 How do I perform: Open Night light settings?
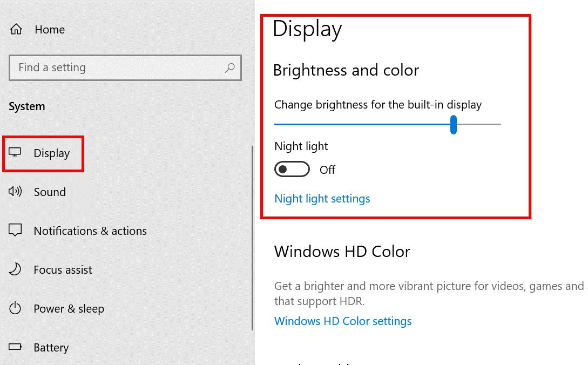coord(322,199)
